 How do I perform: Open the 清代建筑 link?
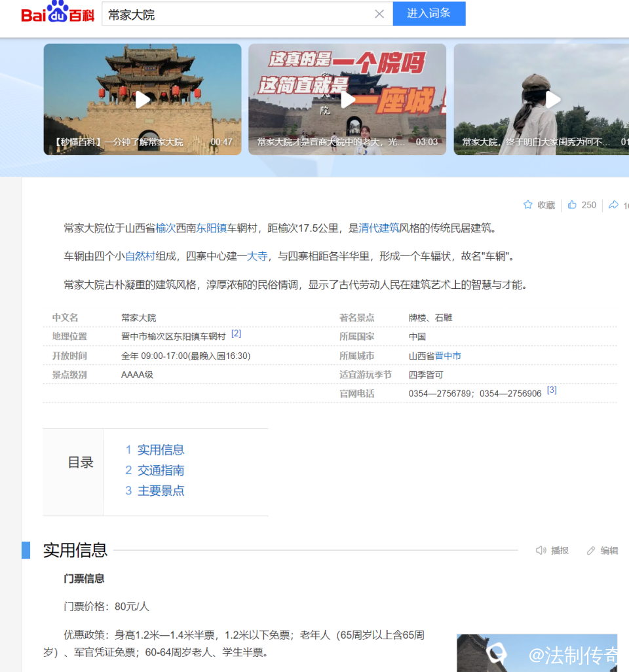[x=379, y=229]
